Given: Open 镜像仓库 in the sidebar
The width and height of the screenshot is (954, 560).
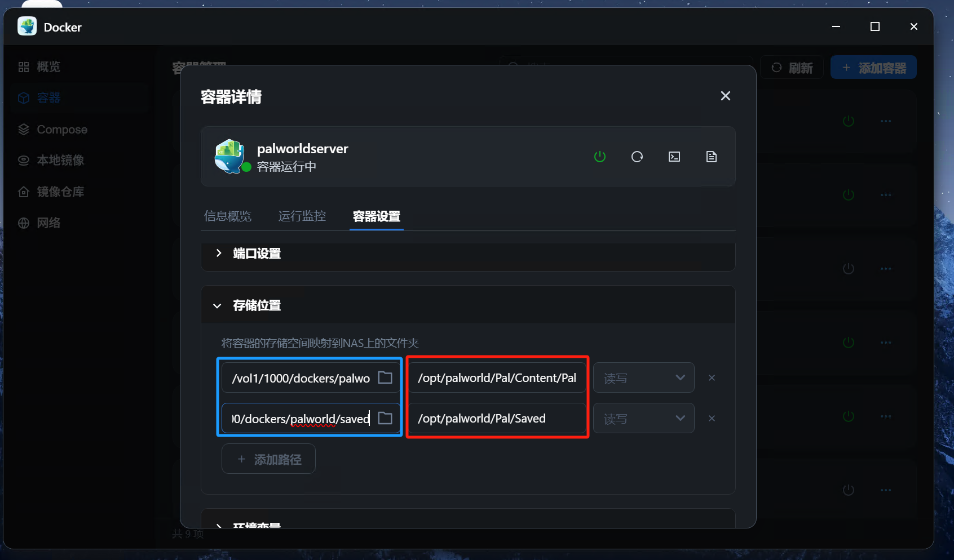Looking at the screenshot, I should pyautogui.click(x=79, y=192).
